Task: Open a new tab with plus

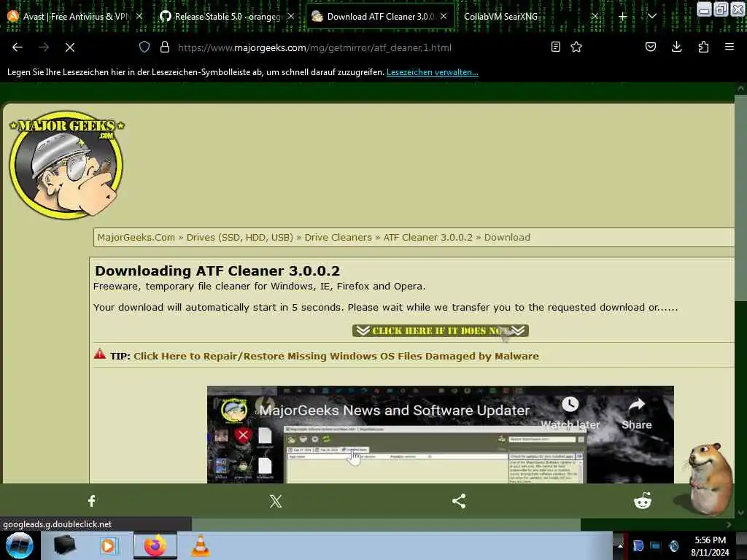Action: tap(623, 17)
